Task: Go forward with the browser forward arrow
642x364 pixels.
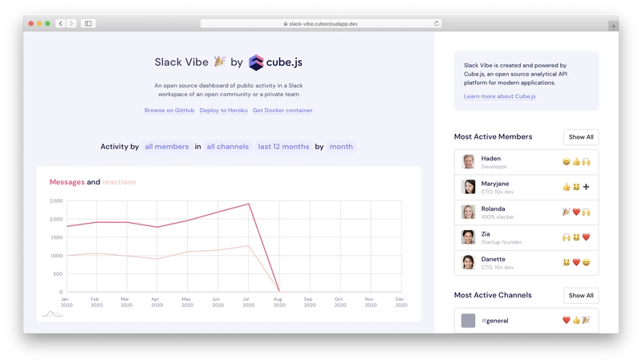Action: pyautogui.click(x=71, y=24)
